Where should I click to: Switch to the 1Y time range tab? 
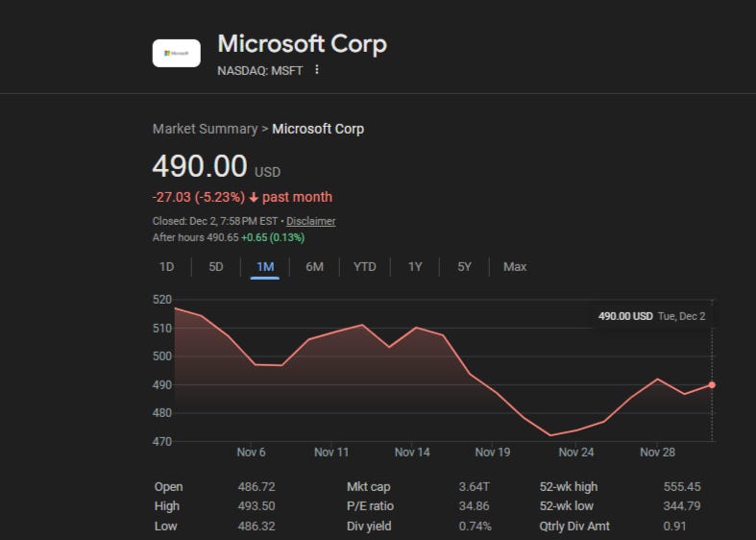coord(415,266)
